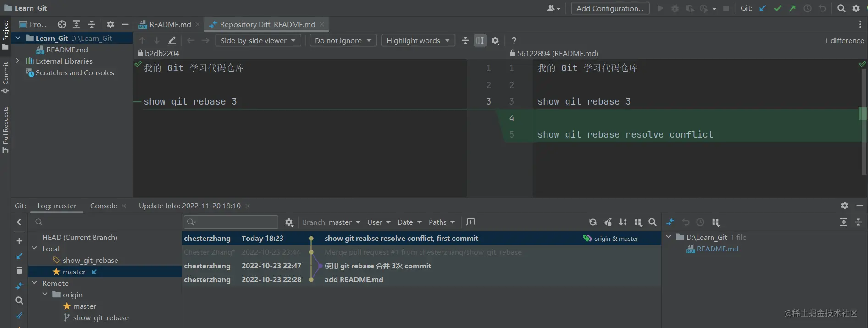Open diff help question mark
868x328 pixels.
(514, 40)
